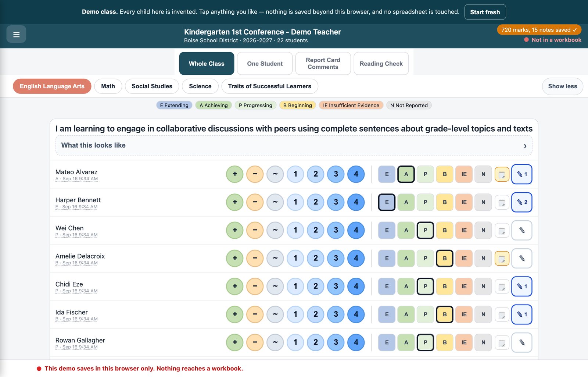Image resolution: width=588 pixels, height=377 pixels.
Task: Collapse details with Show less
Action: tap(563, 86)
